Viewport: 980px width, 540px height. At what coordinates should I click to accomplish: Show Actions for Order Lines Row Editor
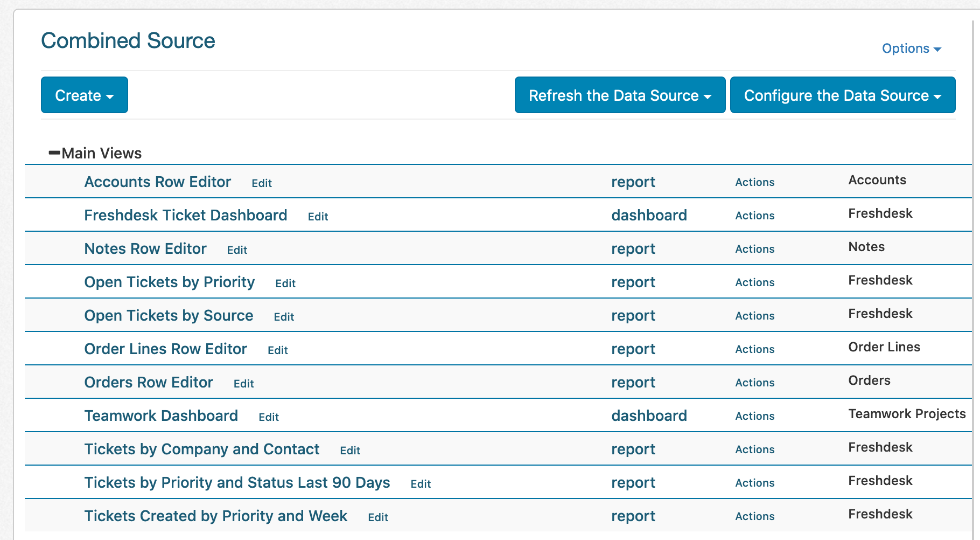click(x=754, y=349)
